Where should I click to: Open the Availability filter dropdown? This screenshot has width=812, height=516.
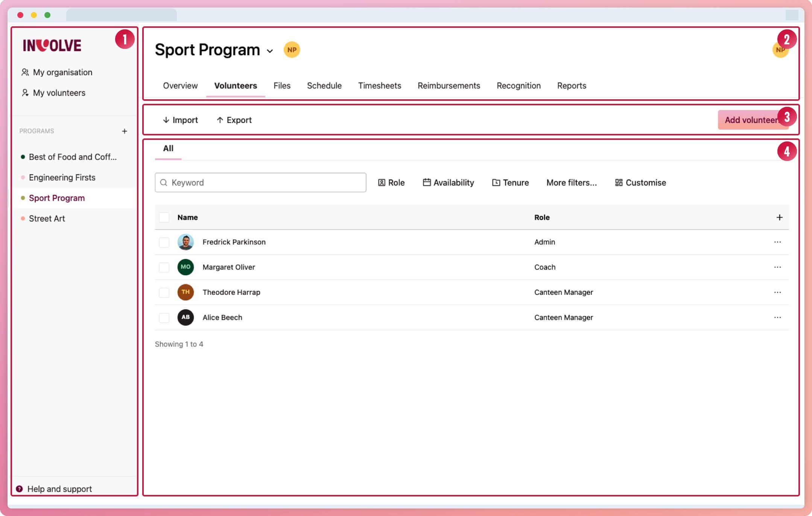(x=448, y=183)
